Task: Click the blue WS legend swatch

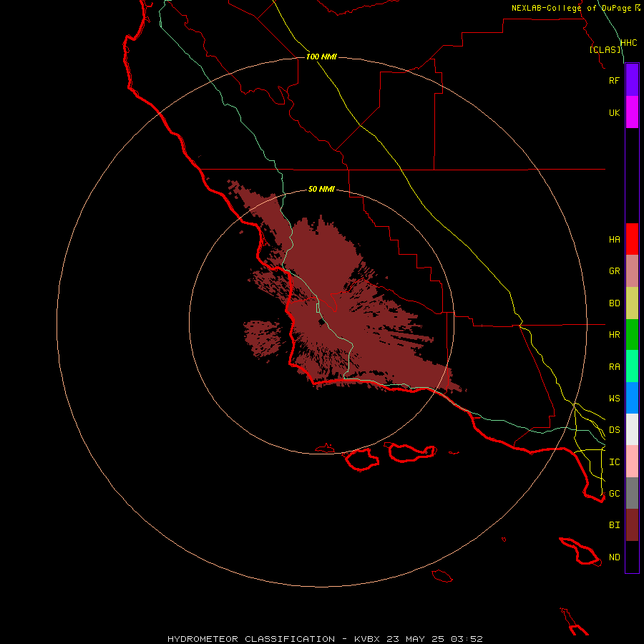Action: [x=632, y=398]
